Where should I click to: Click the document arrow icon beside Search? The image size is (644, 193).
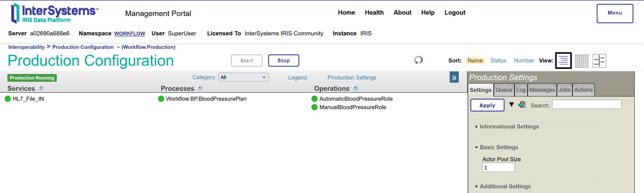click(x=522, y=105)
